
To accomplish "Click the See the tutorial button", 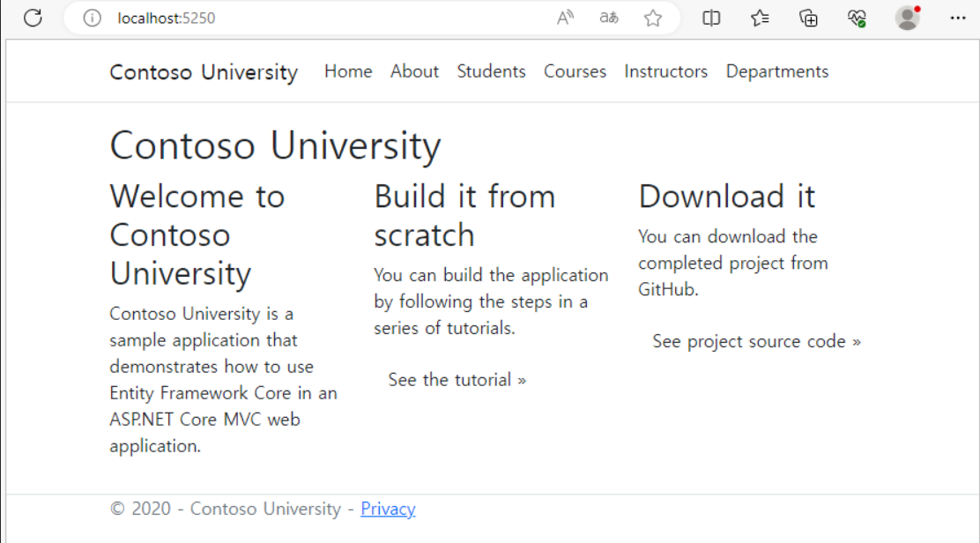I will 457,380.
